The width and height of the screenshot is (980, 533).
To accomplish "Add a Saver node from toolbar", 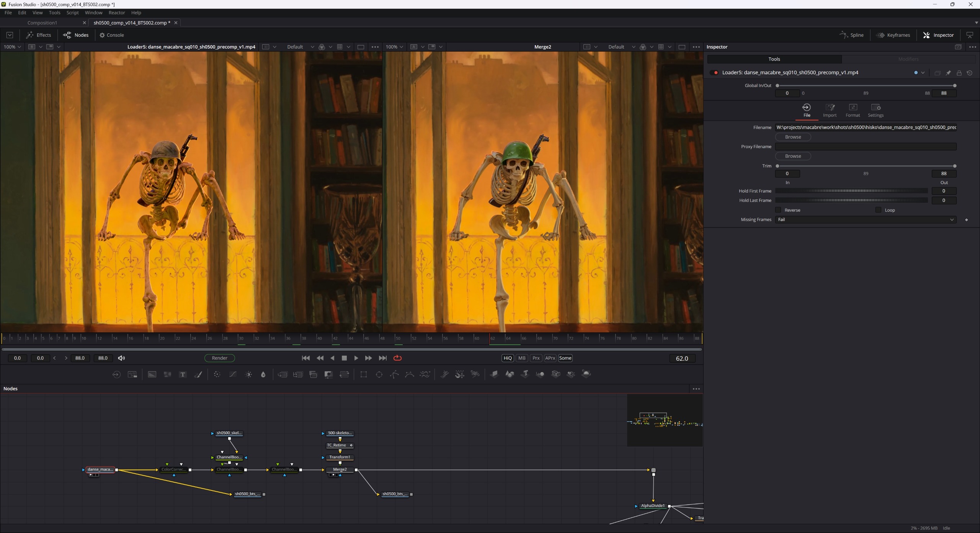I will pos(132,374).
